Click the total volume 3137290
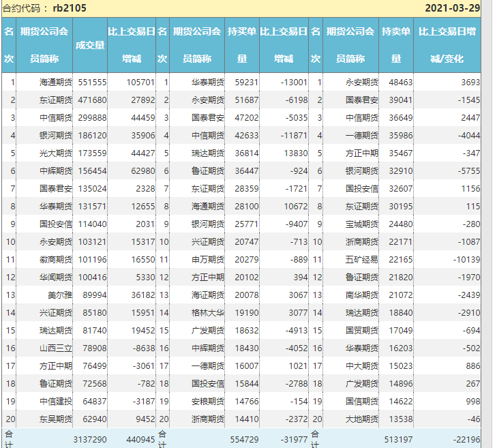 [x=89, y=439]
